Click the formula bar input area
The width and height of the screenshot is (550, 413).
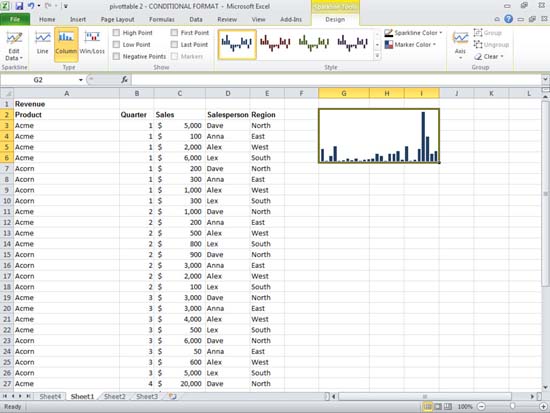tap(337, 80)
